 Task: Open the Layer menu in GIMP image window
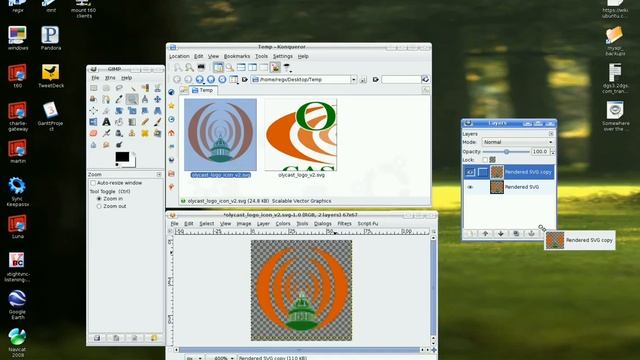[x=263, y=224]
